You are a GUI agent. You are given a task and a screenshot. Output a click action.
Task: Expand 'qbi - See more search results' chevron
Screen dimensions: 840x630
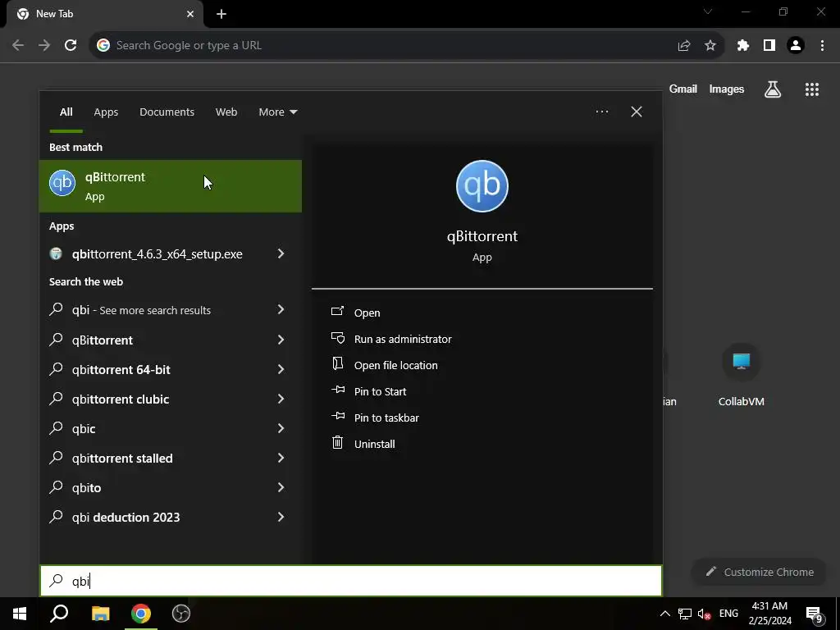click(281, 309)
